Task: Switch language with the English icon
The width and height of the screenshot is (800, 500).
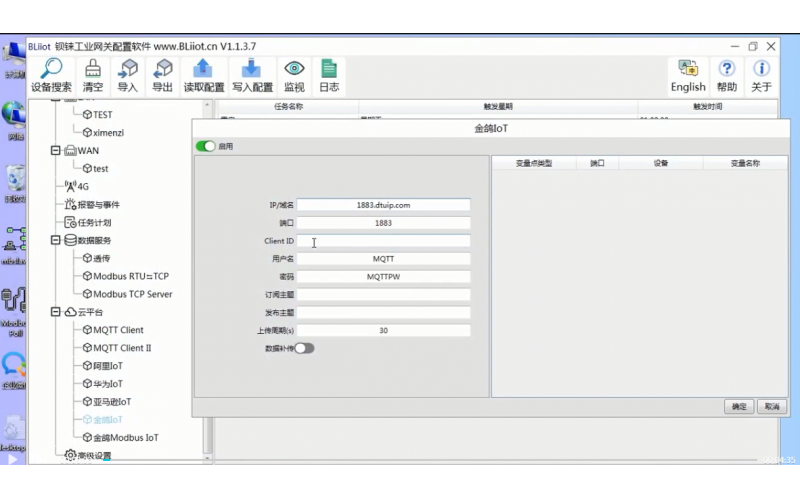Action: (688, 69)
